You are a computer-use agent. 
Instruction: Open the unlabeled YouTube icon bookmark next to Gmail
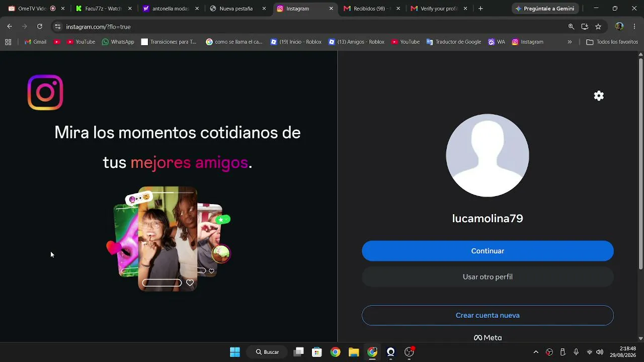coord(57,42)
